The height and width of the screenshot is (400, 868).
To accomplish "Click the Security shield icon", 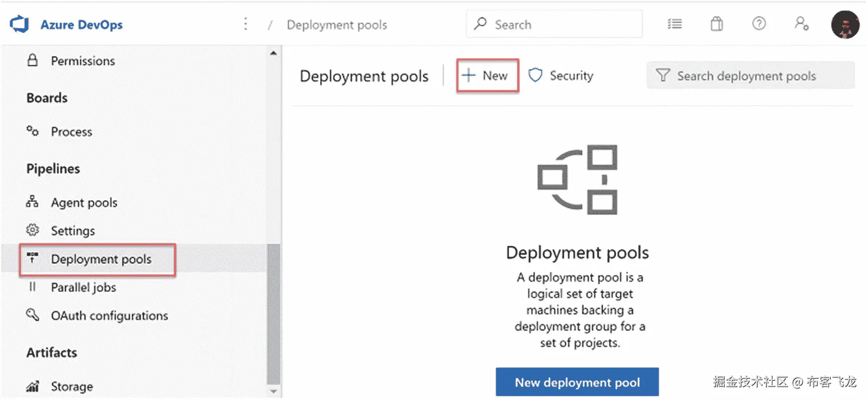I will point(535,76).
